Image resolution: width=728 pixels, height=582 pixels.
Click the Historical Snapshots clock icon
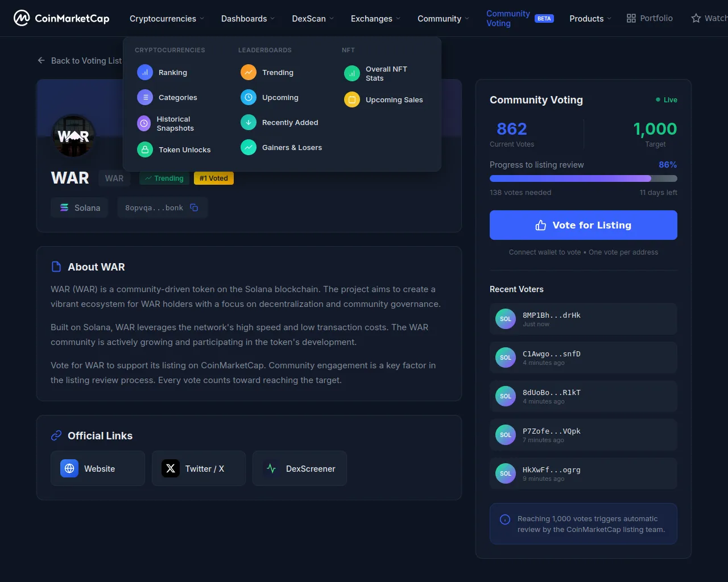tap(144, 124)
